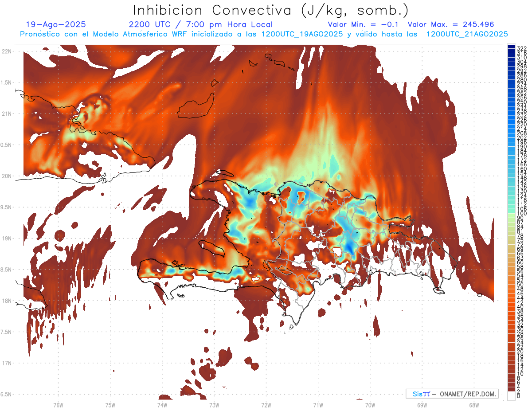Click the "17N" latitude label
The height and width of the screenshot is (411, 532).
[x=7, y=363]
